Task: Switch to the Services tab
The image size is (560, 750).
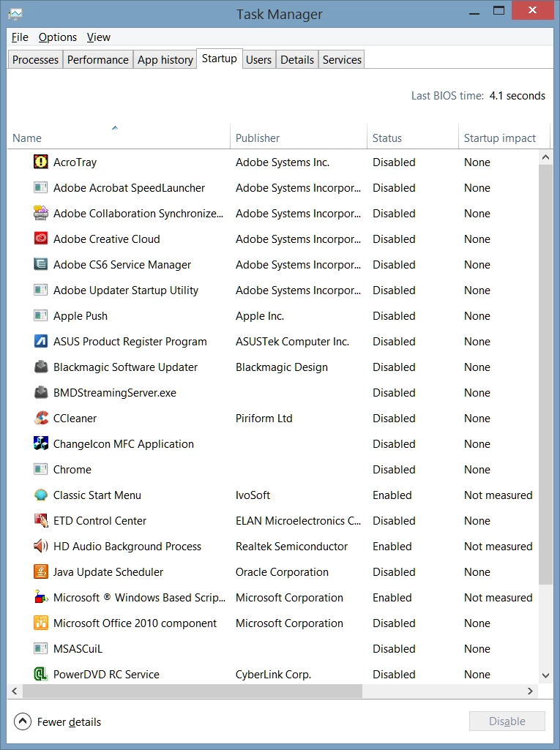Action: coord(342,59)
